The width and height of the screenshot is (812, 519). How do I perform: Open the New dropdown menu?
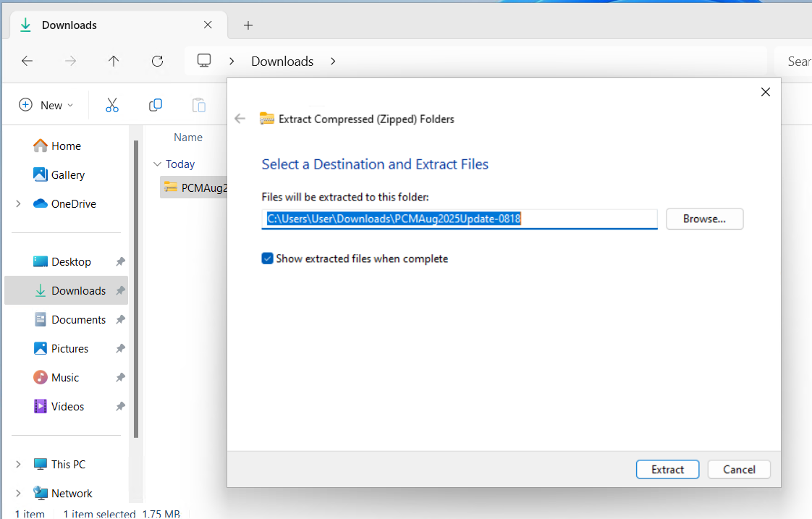point(46,106)
